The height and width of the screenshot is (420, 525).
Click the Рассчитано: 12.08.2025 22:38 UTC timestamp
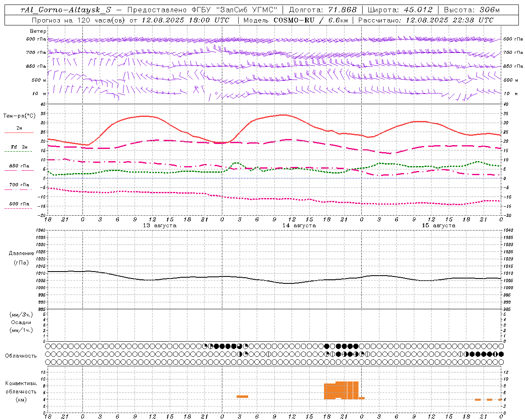point(426,20)
